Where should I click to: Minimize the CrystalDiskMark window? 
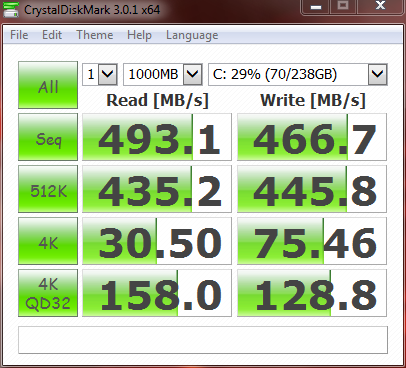(x=316, y=7)
